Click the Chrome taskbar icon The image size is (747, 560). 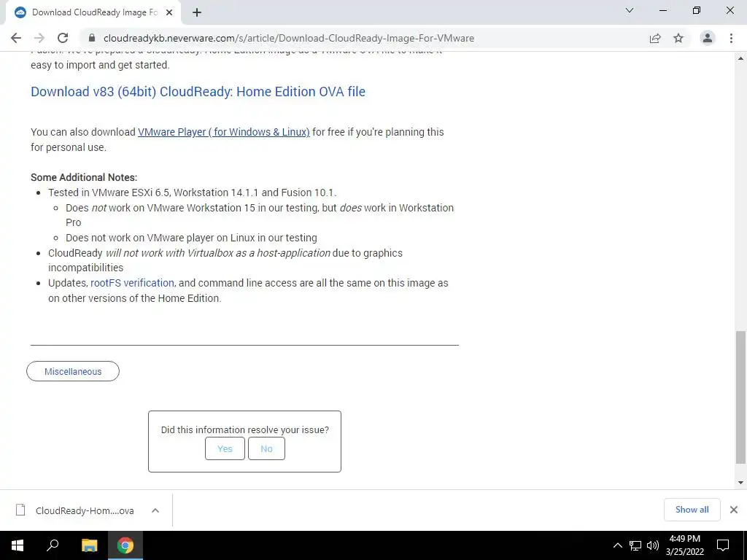[x=125, y=545]
